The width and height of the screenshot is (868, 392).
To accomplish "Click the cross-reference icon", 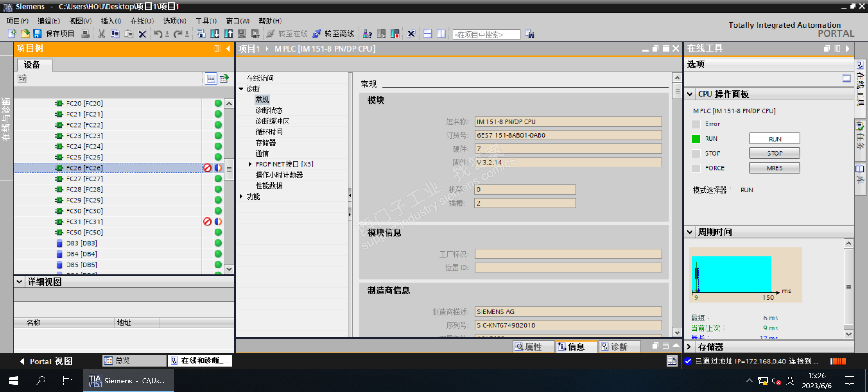I will tap(411, 34).
